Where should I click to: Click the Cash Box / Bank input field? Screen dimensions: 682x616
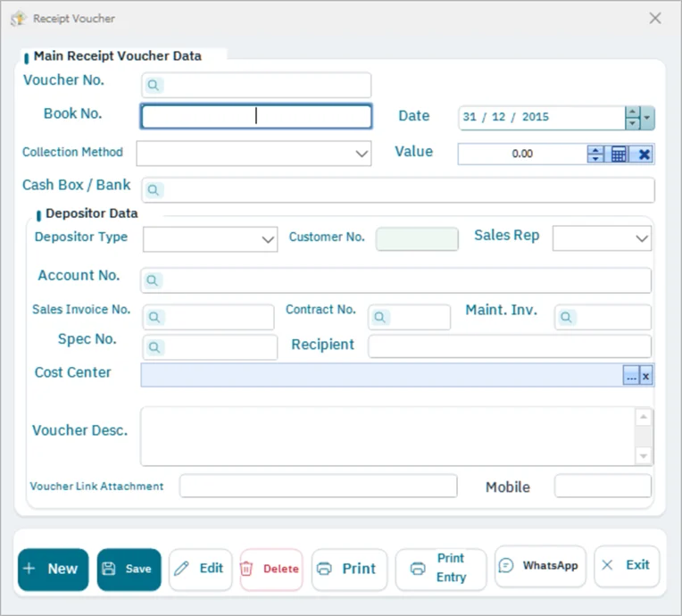tap(398, 190)
